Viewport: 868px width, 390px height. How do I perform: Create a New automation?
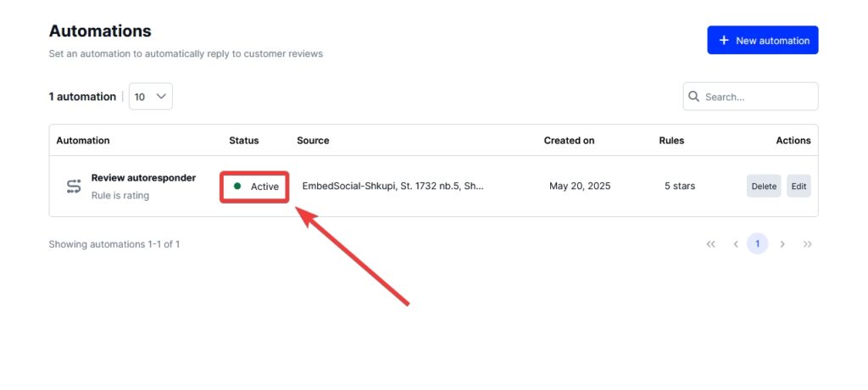coord(762,41)
